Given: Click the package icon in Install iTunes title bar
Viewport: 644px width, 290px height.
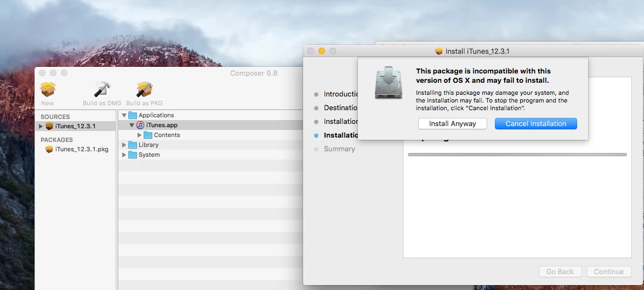Looking at the screenshot, I should point(439,52).
